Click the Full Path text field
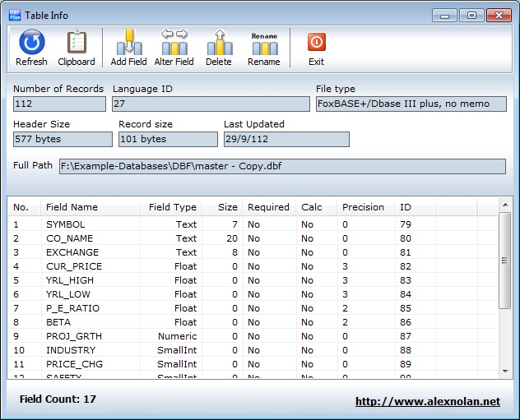520x420 pixels. (x=282, y=167)
